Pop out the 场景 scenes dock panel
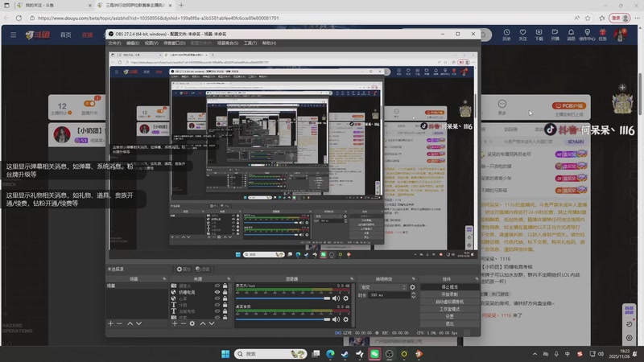The width and height of the screenshot is (644, 362). [x=164, y=279]
